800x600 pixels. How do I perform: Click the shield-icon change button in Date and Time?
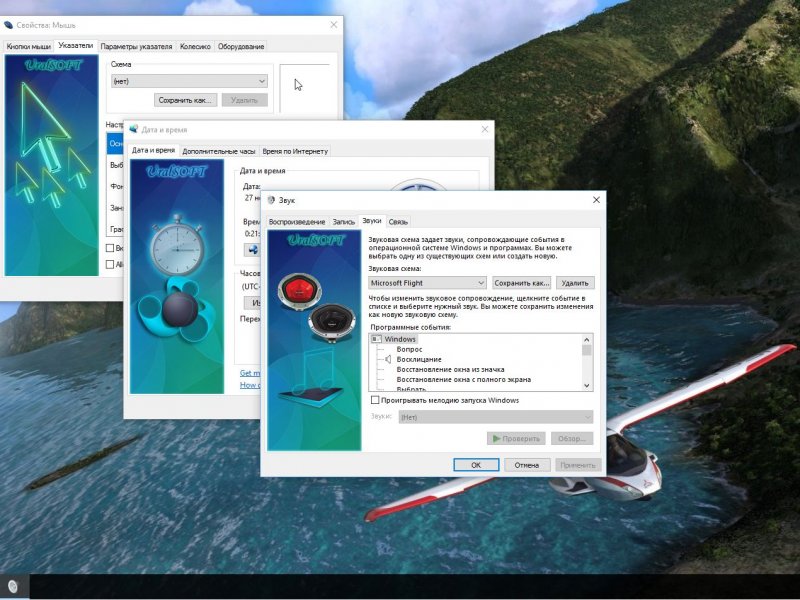pyautogui.click(x=252, y=249)
